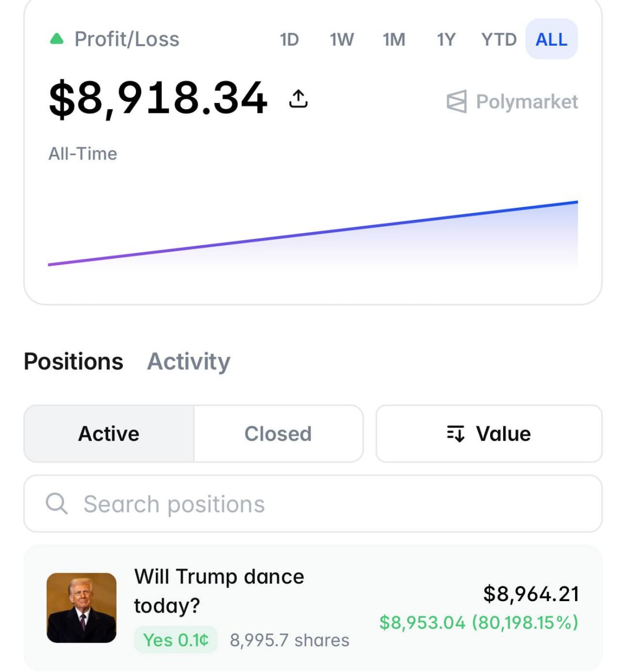Click the Polymarket logo
The image size is (626, 672).
point(512,101)
